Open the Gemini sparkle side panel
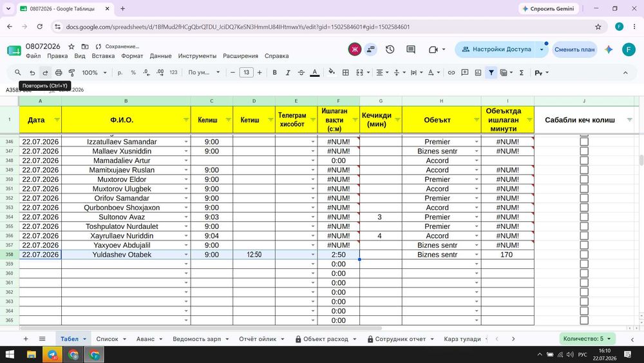The height and width of the screenshot is (363, 644). [609, 50]
